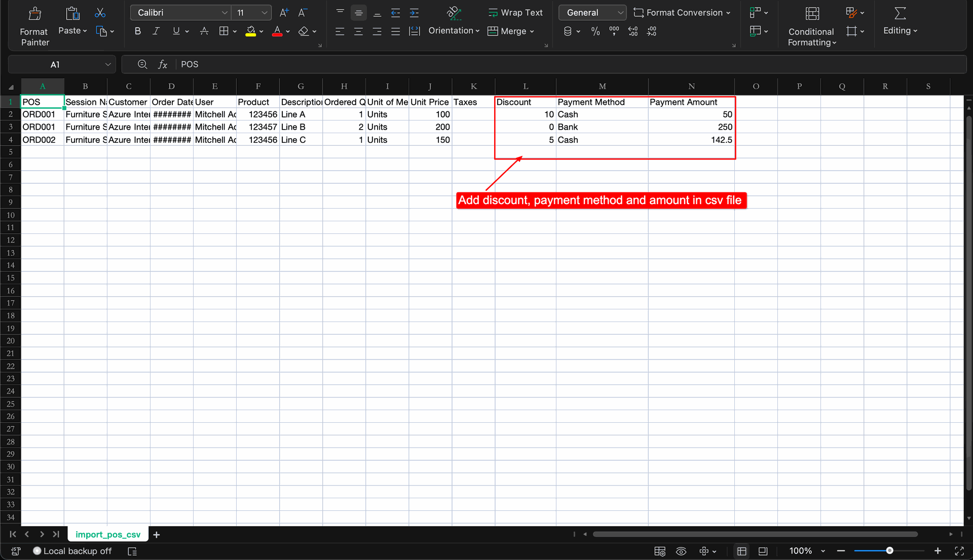Toggle Local backup off indicator
The width and height of the screenshot is (973, 560).
[72, 551]
